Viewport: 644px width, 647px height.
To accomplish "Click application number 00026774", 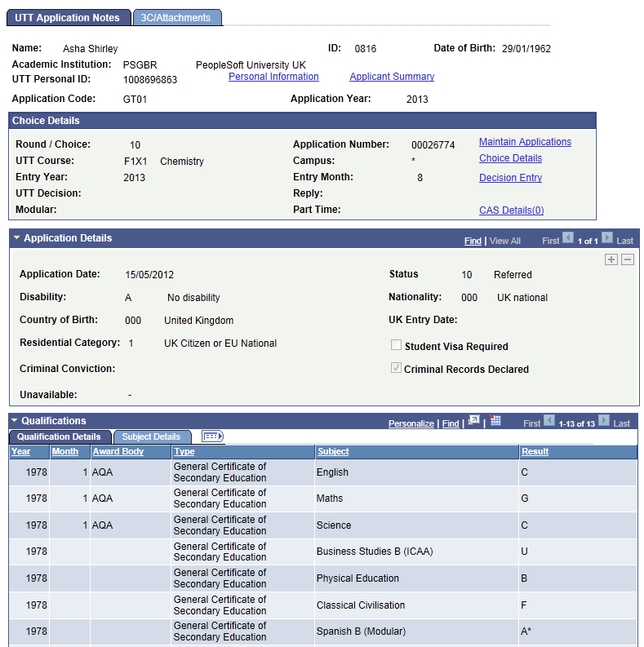I will [433, 145].
